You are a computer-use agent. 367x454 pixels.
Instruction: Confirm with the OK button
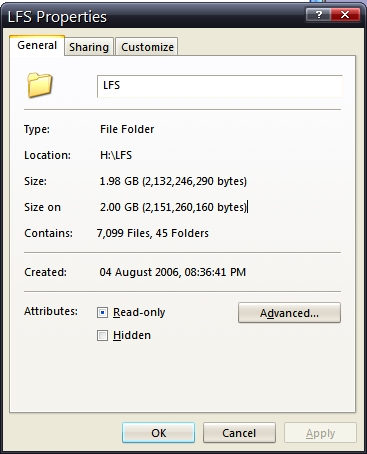(158, 433)
